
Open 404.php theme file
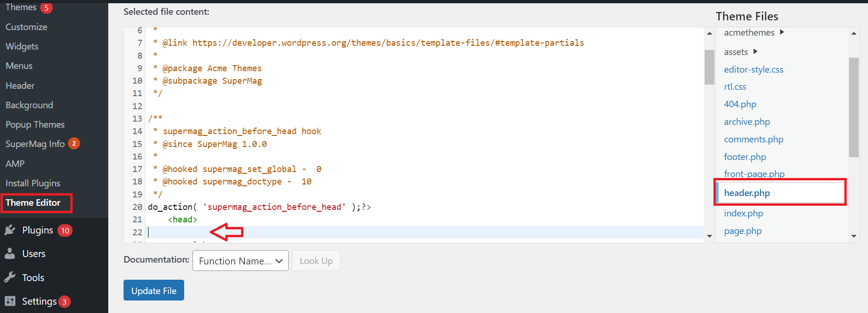pyautogui.click(x=740, y=104)
